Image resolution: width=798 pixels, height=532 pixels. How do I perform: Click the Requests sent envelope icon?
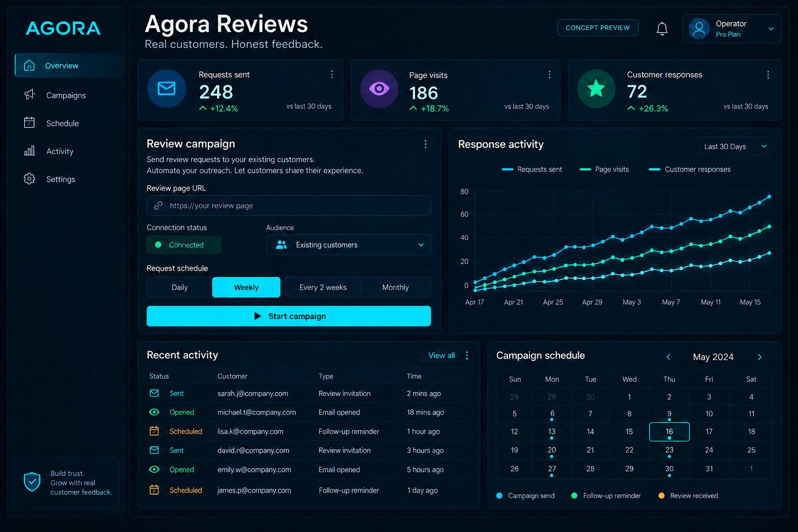[167, 89]
